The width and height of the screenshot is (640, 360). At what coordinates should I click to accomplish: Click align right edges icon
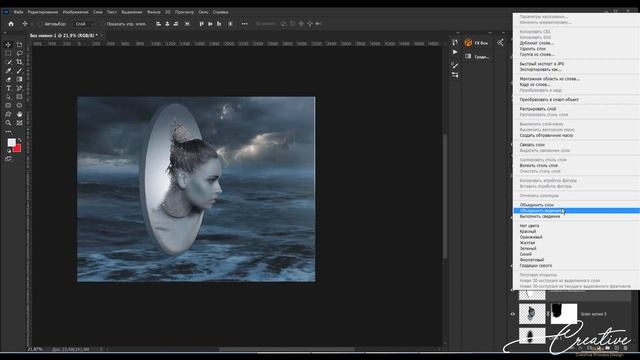176,24
